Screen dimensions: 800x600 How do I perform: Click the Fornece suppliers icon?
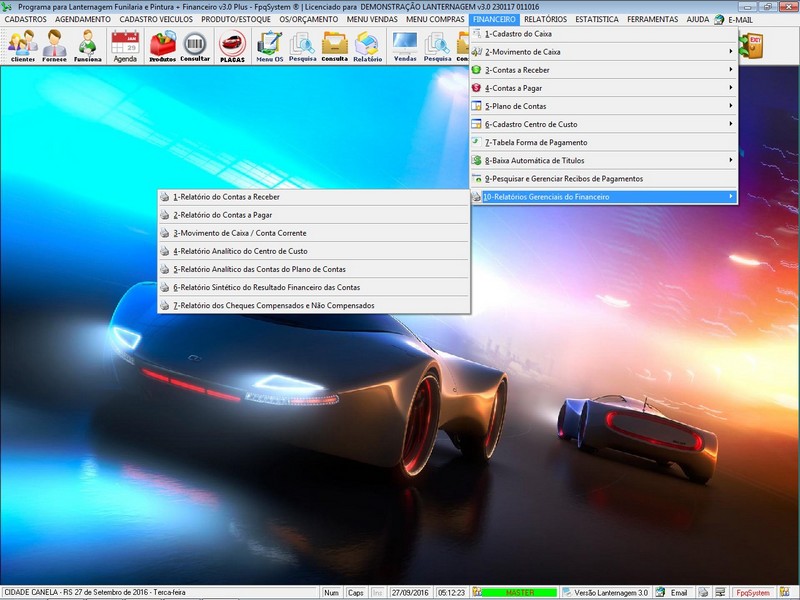[55, 46]
